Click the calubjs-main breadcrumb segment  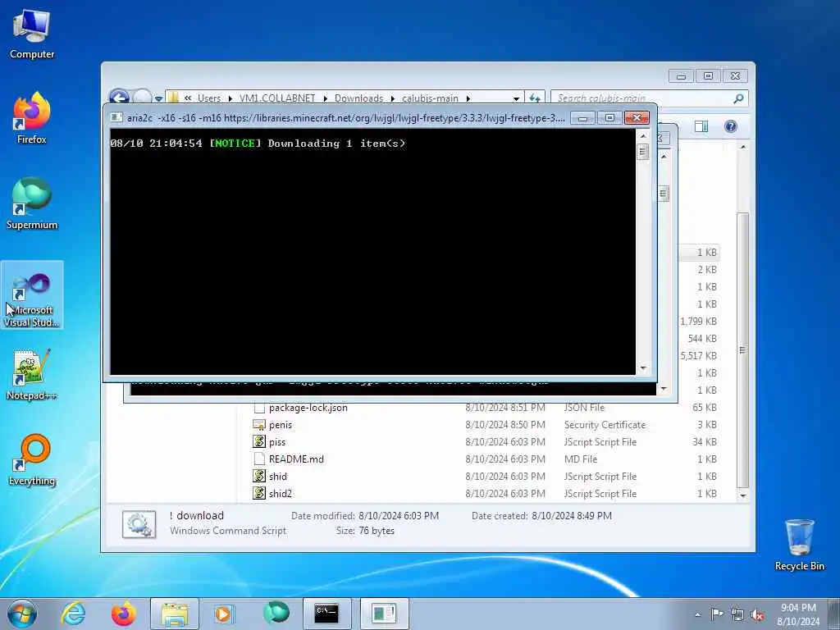[430, 98]
